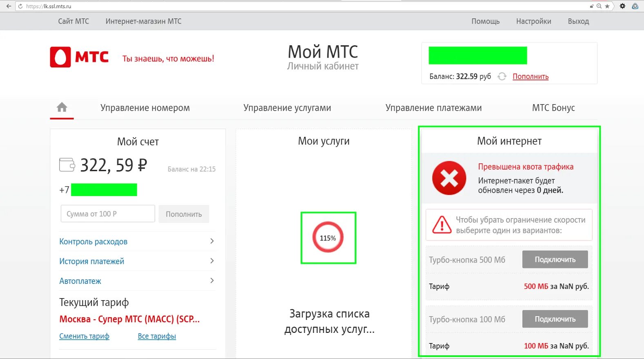Open Управление платежами menu
This screenshot has height=359, width=644.
pyautogui.click(x=433, y=108)
